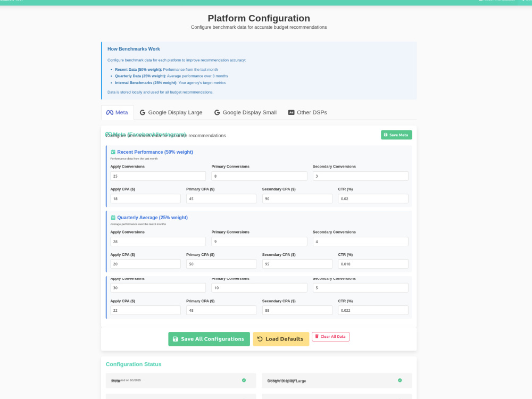Click the Google Display Large status row
Viewport: 532px width, 399px height.
point(337,381)
